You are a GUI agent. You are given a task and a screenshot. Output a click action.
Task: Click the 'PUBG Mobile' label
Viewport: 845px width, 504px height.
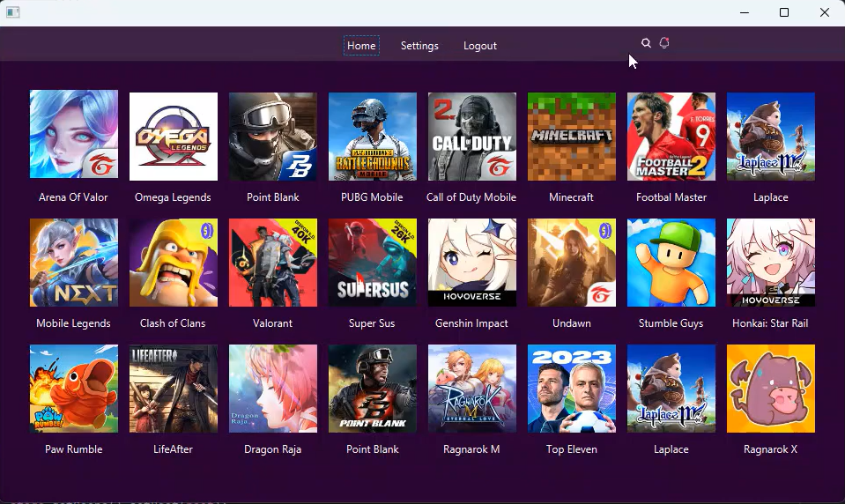[x=372, y=197]
